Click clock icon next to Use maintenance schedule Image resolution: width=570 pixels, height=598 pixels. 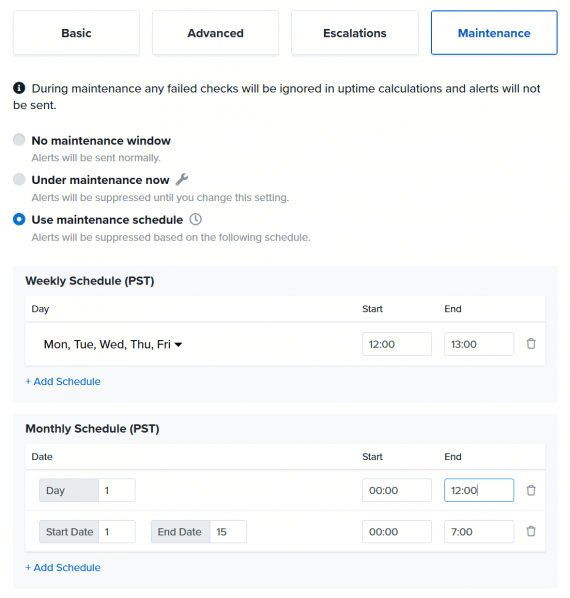[195, 219]
